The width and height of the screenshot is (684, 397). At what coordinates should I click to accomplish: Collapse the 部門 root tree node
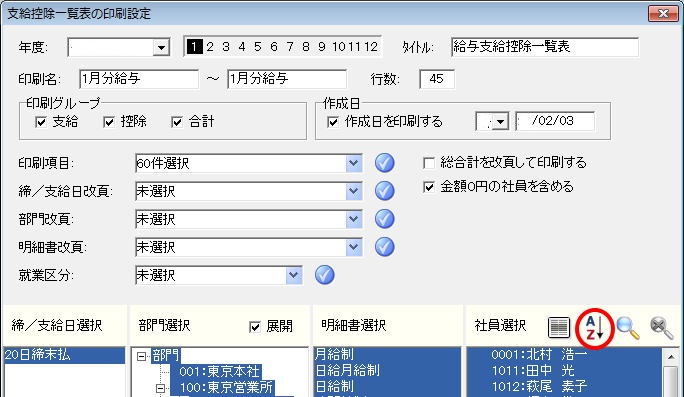click(141, 356)
